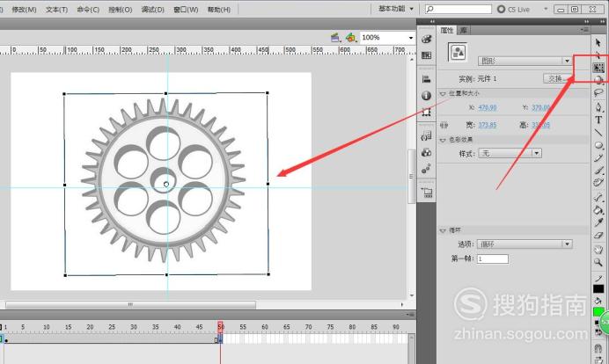Viewport: 609px width, 364px height.
Task: Open the Code Snippets panel icon
Action: pos(427,135)
